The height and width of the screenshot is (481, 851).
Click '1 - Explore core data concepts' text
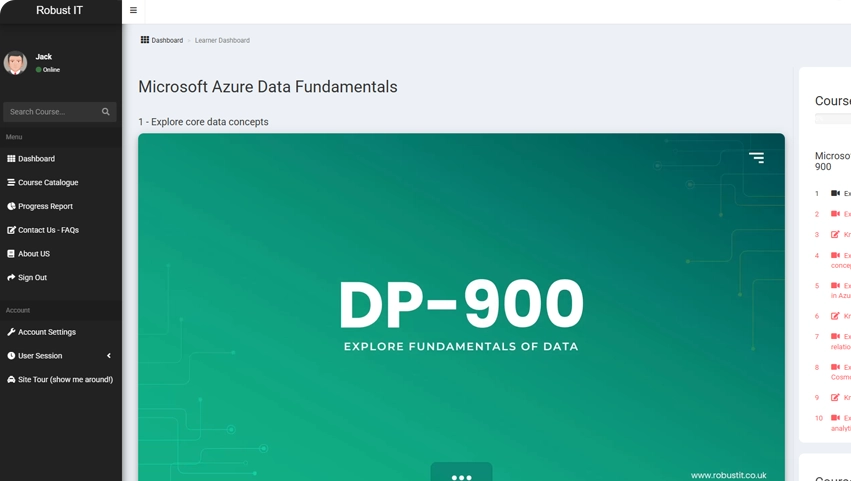pos(204,122)
